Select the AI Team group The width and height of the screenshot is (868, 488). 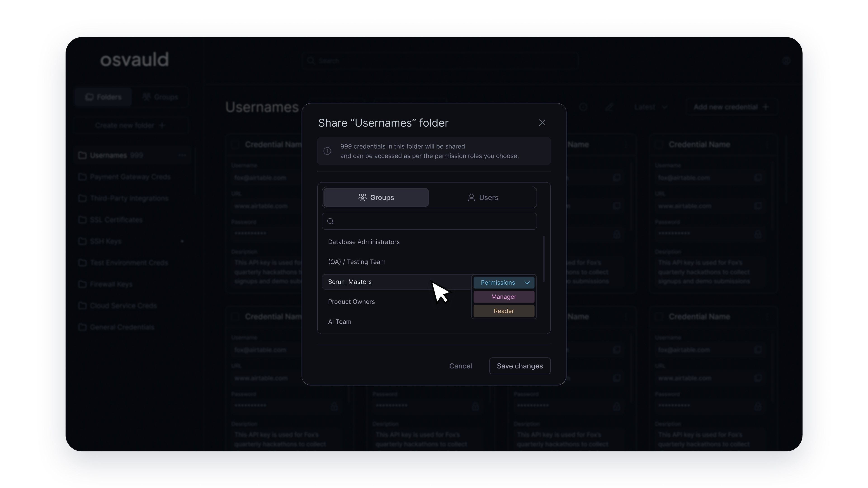pos(339,322)
